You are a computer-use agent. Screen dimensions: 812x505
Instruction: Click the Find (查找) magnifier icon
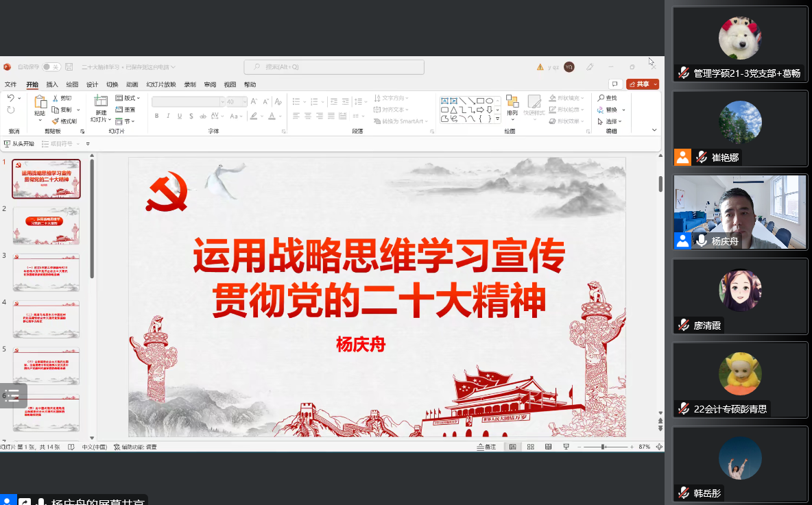pos(601,98)
